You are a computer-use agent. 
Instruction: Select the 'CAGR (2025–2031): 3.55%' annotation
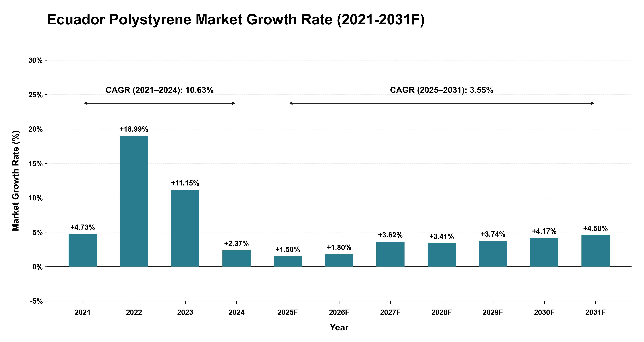(442, 90)
